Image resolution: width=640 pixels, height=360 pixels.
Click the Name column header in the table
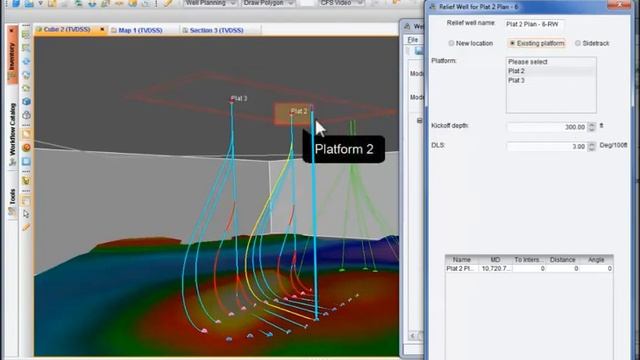[x=462, y=260]
